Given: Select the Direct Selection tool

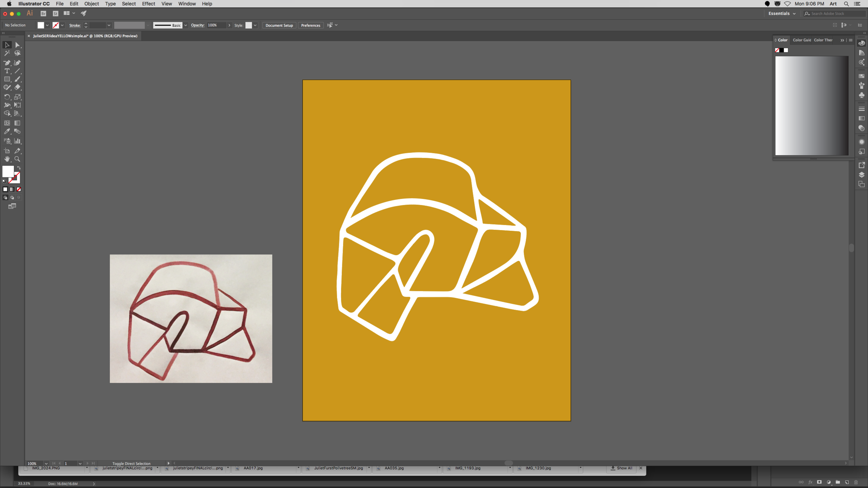Looking at the screenshot, I should 17,45.
